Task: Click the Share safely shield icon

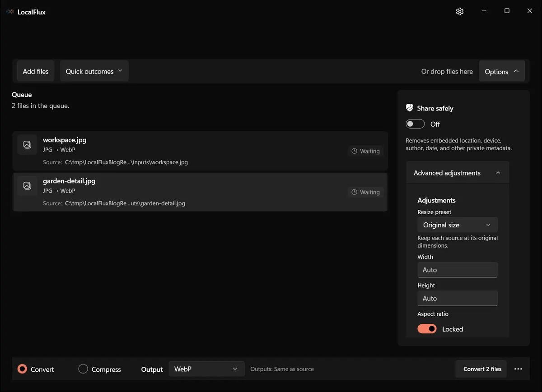Action: [x=410, y=108]
